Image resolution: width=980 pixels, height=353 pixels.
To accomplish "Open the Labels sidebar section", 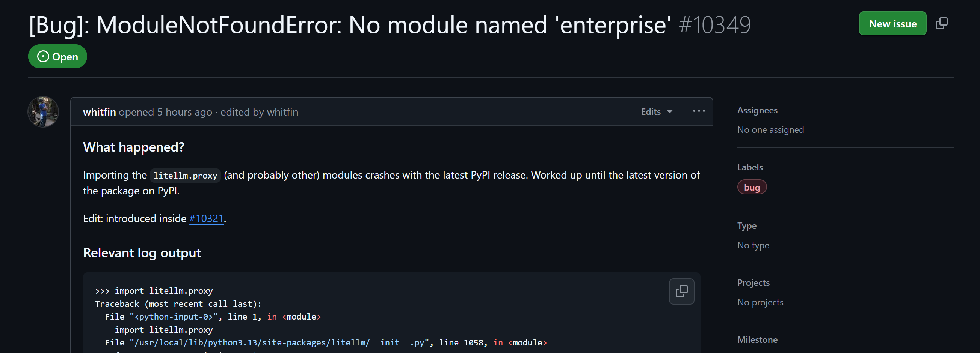I will (x=750, y=167).
